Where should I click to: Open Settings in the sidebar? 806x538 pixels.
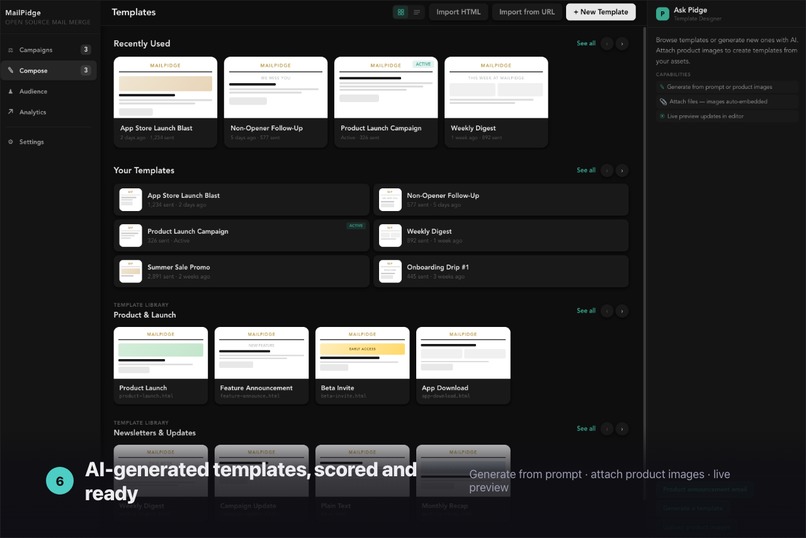(x=49, y=142)
